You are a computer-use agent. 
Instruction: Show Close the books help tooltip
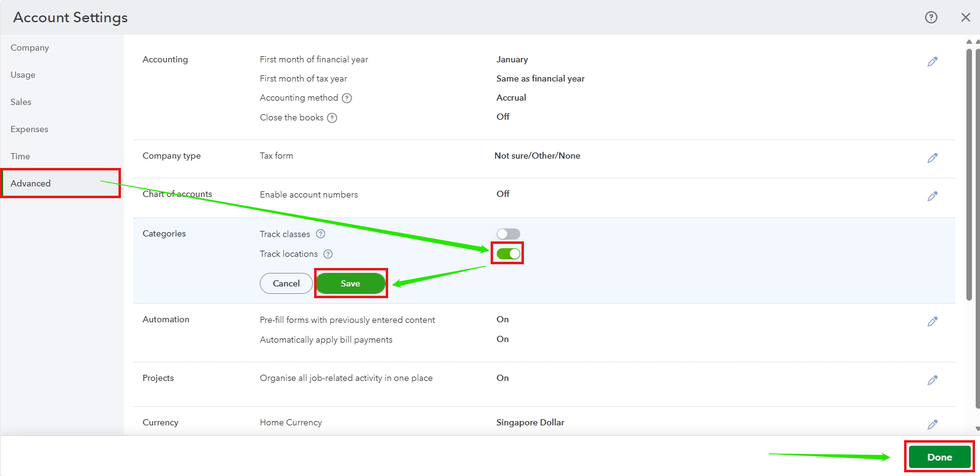(x=332, y=118)
